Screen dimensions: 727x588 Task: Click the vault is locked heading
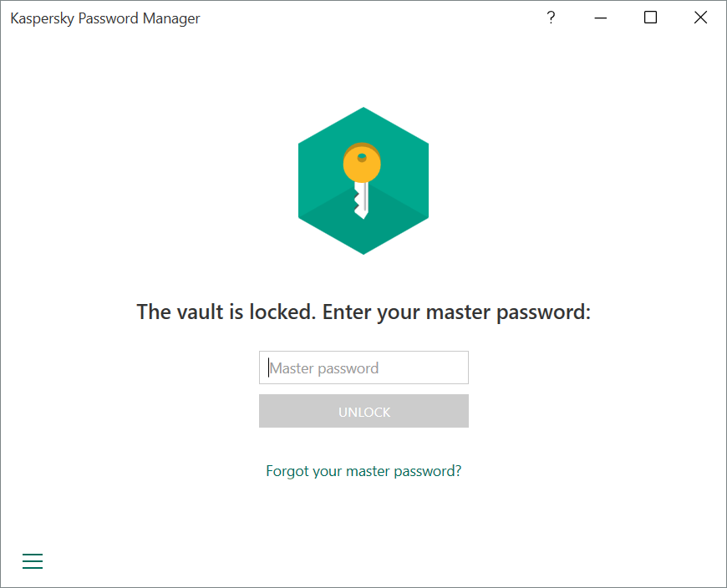click(363, 312)
